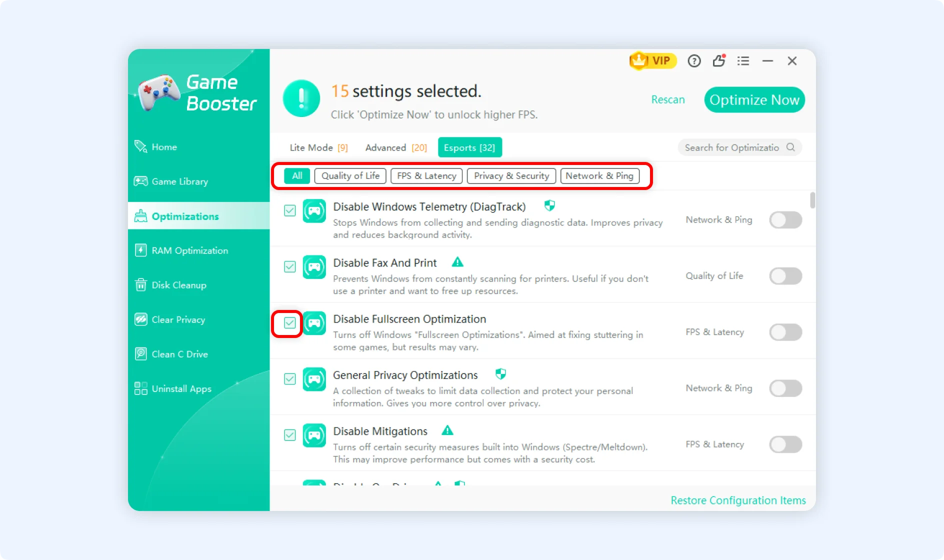Switch to Advanced tab
The image size is (944, 560).
396,147
